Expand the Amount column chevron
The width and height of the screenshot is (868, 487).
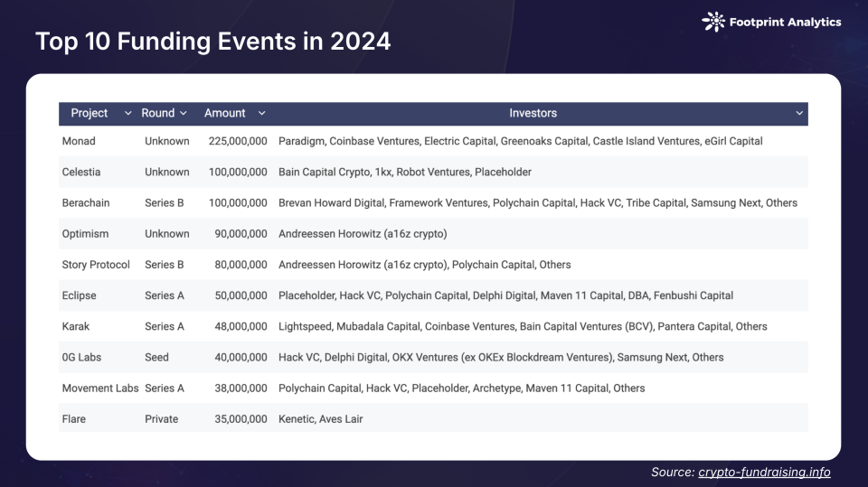[x=261, y=114]
